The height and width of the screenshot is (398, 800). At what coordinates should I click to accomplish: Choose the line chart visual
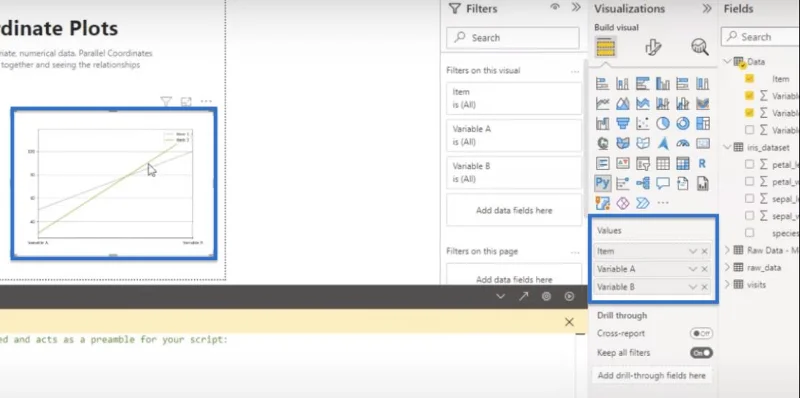603,104
